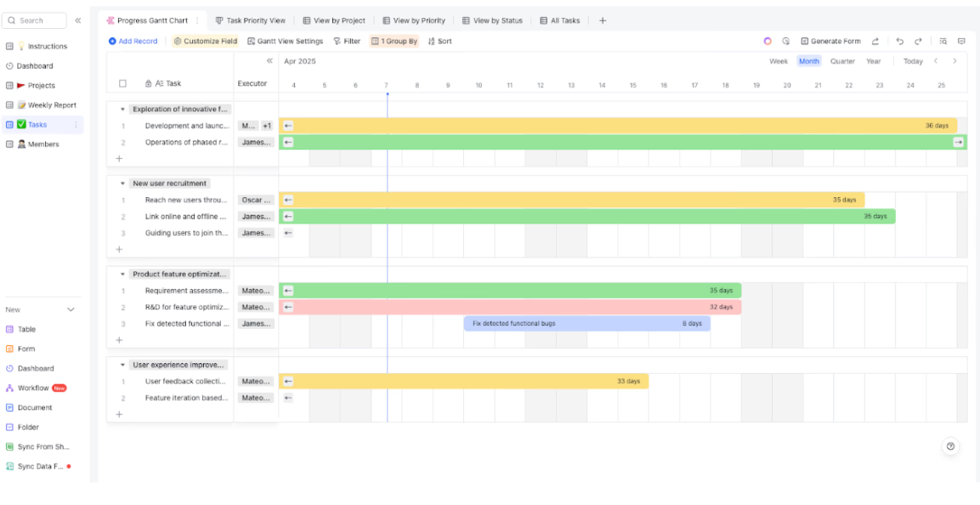980x505 pixels.
Task: Add a new view with plus icon
Action: [603, 20]
